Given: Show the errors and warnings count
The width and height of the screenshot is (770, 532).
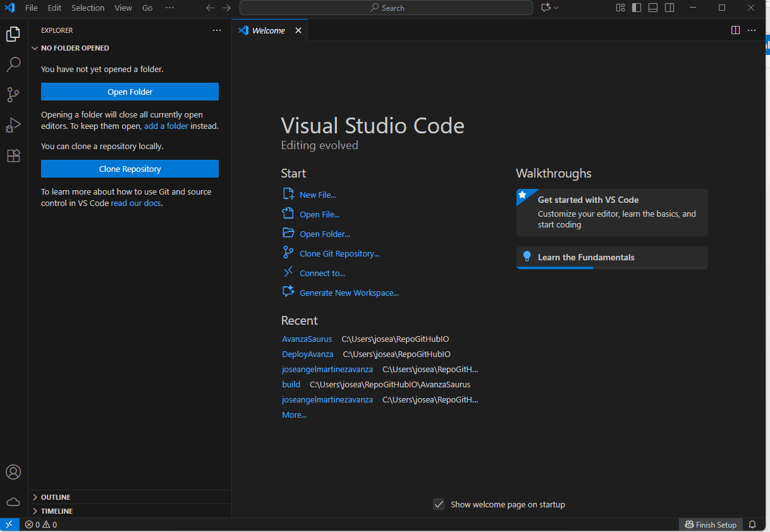Looking at the screenshot, I should coord(41,524).
